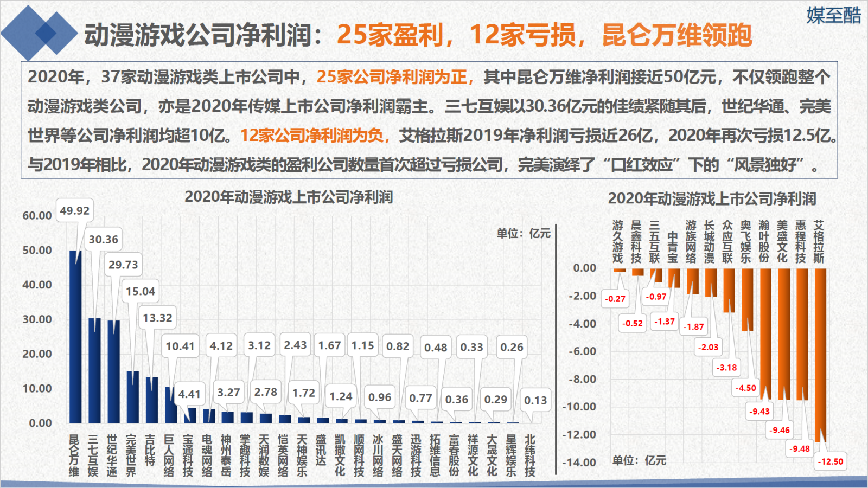Select chart title above the orange bar chart
This screenshot has height=488, width=868.
coord(712,198)
